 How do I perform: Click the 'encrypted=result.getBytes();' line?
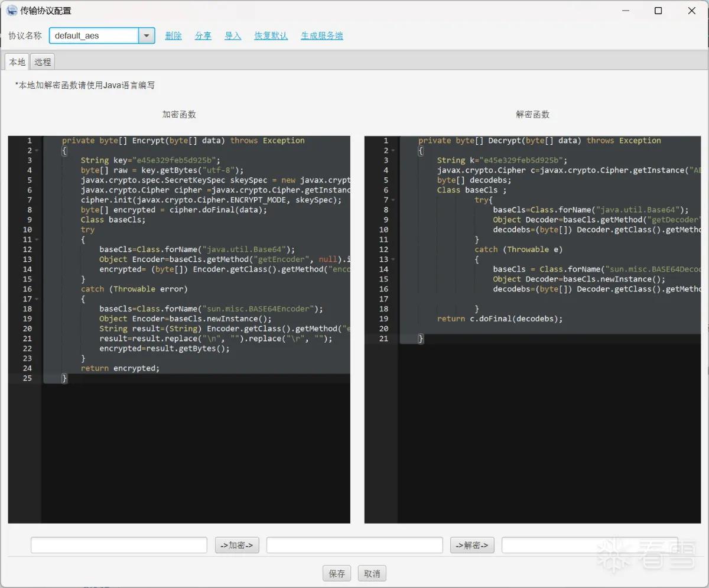pos(164,349)
